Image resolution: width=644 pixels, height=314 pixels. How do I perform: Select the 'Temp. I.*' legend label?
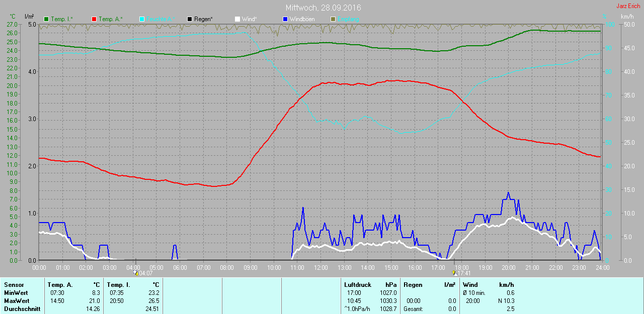(62, 19)
